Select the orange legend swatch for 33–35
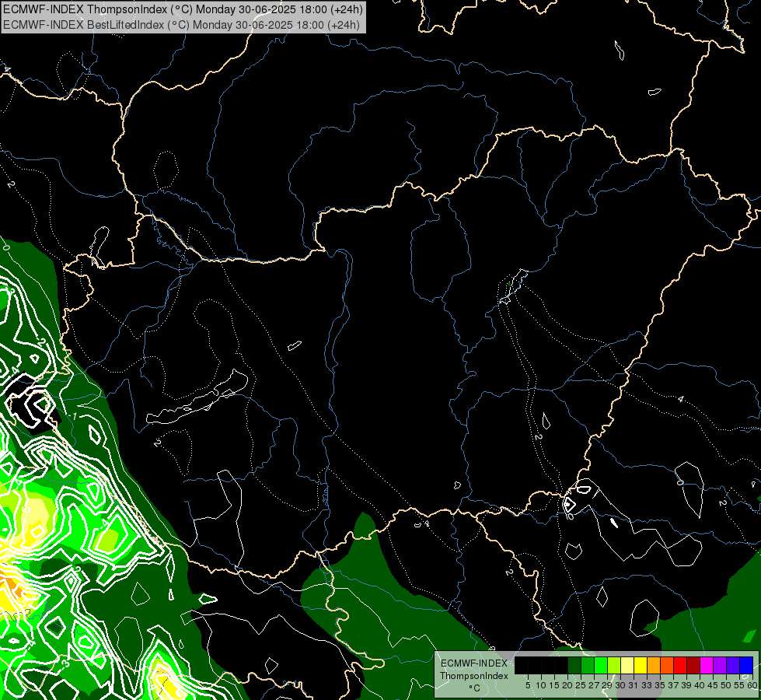Viewport: 761px width, 700px height. pos(654,665)
